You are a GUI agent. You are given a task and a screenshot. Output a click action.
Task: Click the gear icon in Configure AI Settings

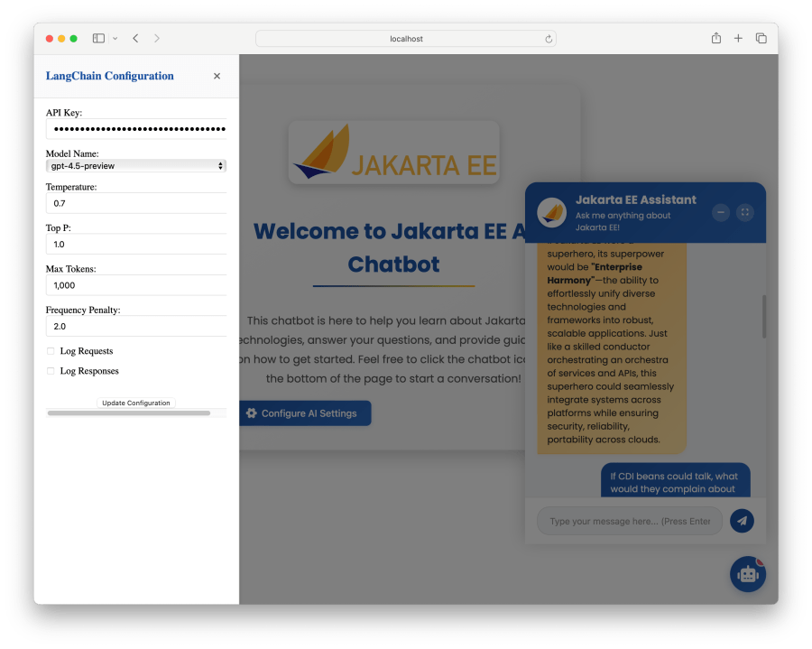251,413
